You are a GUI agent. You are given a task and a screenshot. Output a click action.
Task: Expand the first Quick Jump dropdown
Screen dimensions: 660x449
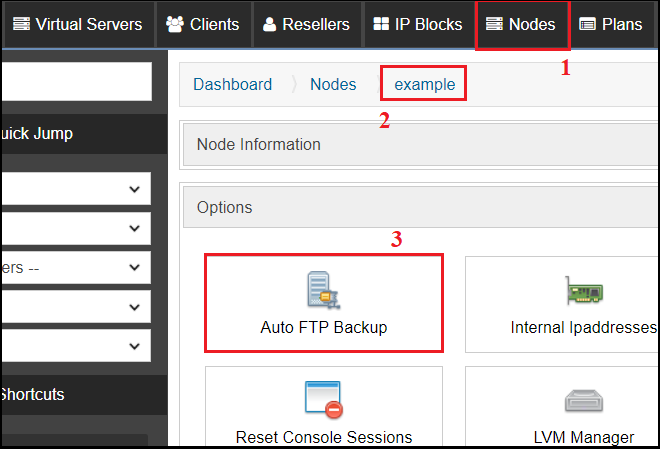[x=76, y=189]
